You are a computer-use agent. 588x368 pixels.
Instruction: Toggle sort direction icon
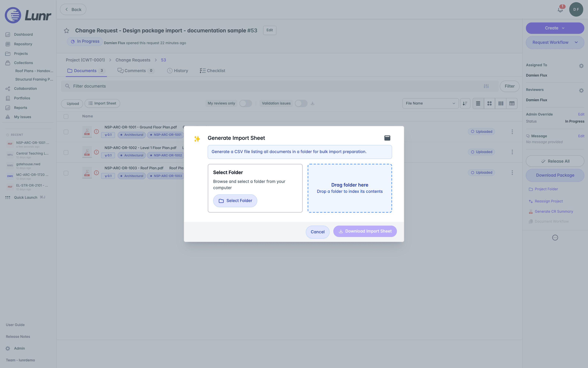pos(465,103)
